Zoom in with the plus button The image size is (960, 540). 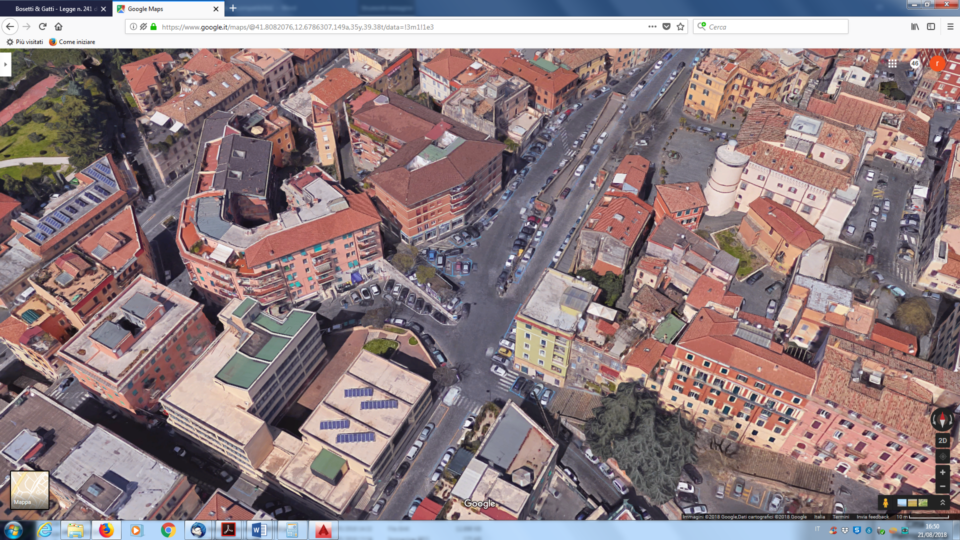[942, 471]
